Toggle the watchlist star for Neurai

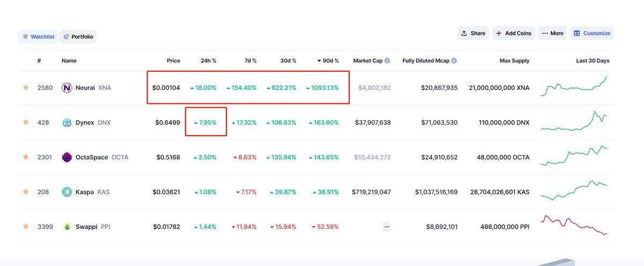coord(25,87)
